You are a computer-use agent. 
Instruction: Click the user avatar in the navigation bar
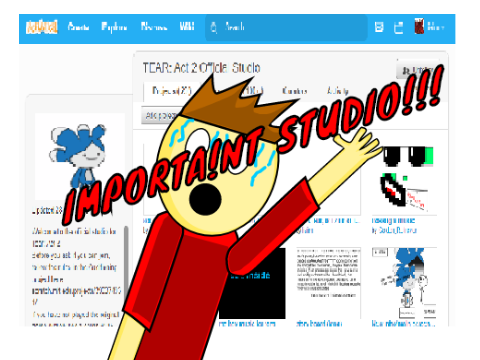click(419, 26)
